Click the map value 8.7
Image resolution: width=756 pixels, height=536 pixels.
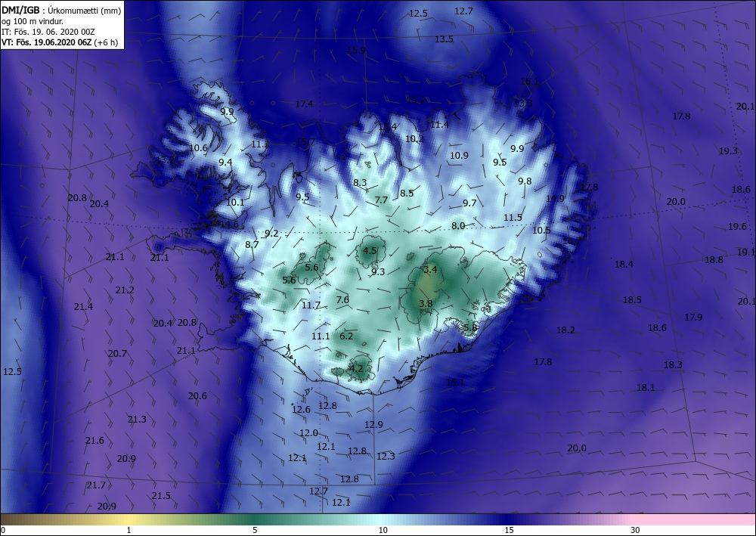click(253, 245)
